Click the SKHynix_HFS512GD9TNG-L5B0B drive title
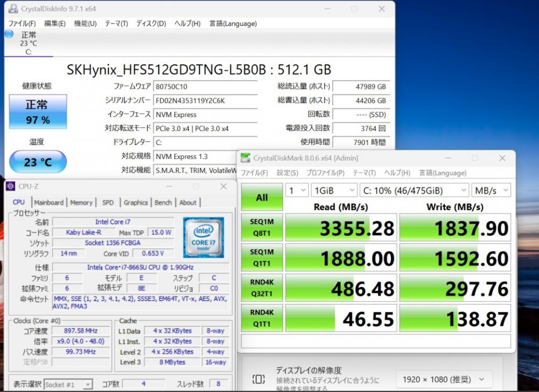 (199, 70)
